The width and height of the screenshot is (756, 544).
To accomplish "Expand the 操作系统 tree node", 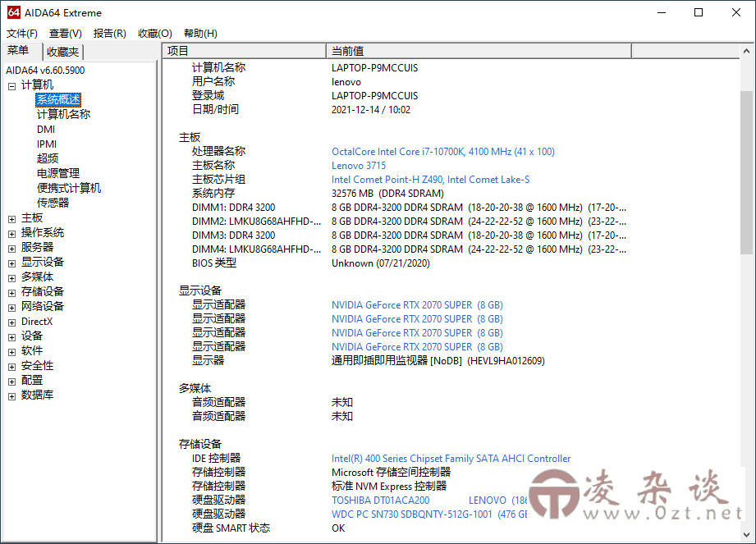I will coord(12,234).
